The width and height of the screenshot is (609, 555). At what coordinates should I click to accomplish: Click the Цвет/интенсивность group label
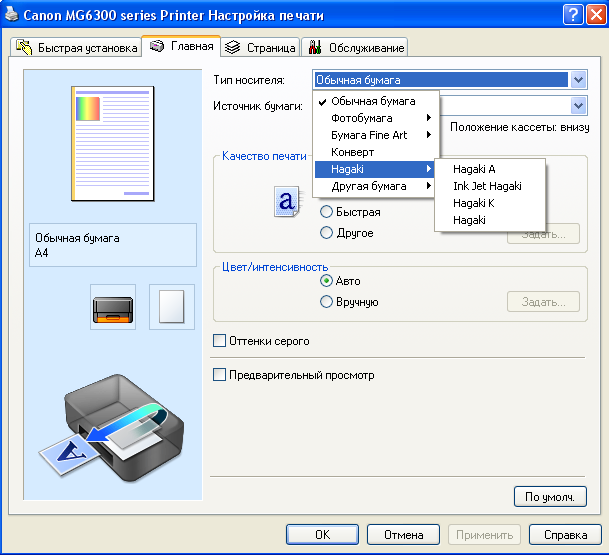275,267
